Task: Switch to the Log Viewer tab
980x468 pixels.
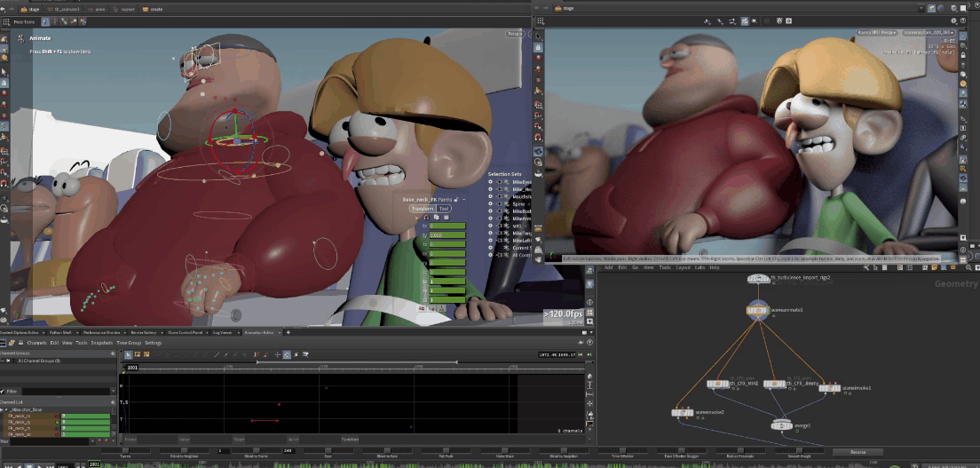Action: [222, 332]
